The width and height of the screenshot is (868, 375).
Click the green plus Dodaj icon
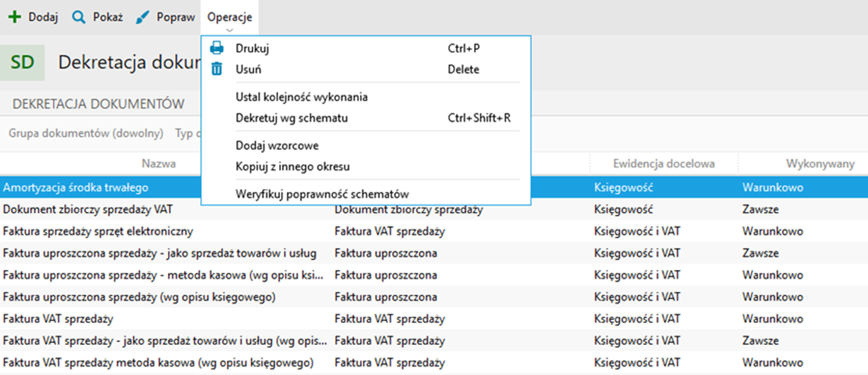click(15, 17)
